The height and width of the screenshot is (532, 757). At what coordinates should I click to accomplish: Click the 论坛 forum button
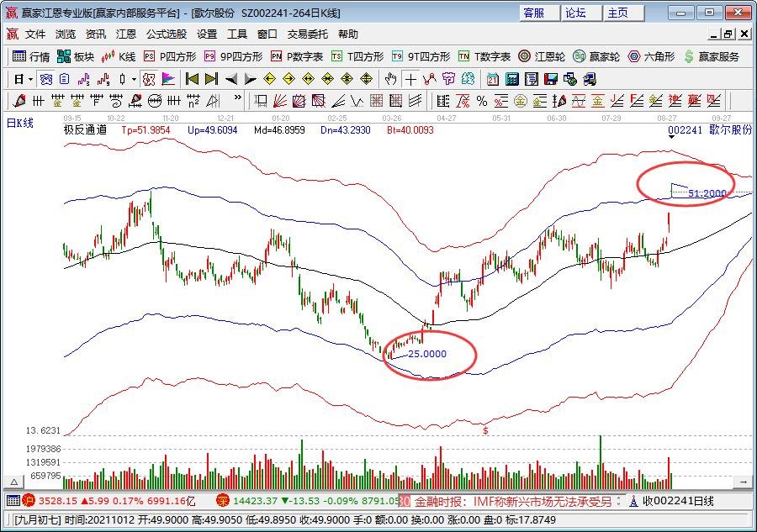click(582, 13)
